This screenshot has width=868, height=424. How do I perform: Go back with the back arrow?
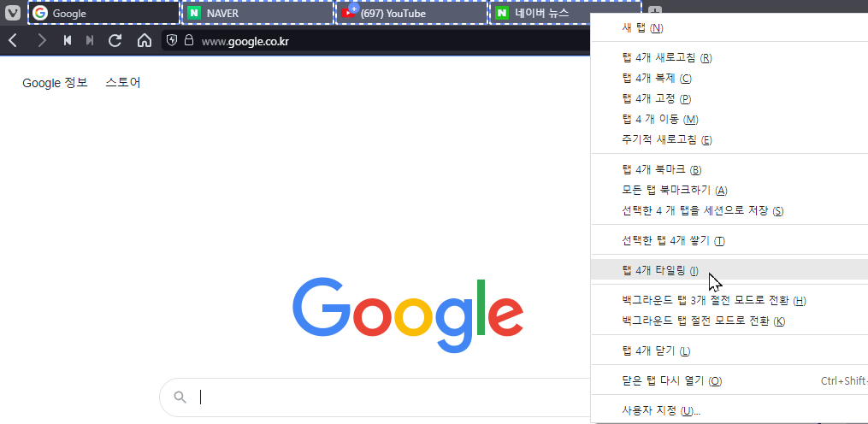[14, 40]
